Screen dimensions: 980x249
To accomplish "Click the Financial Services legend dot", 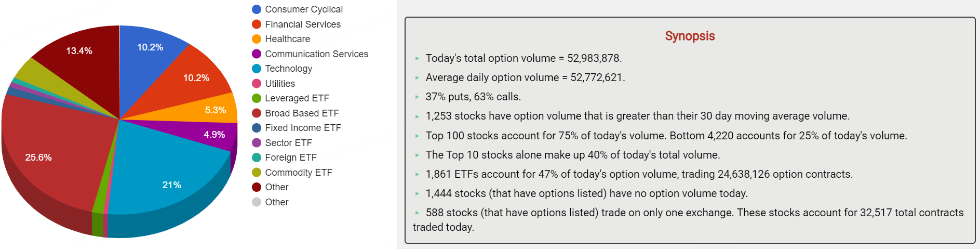I will point(257,24).
